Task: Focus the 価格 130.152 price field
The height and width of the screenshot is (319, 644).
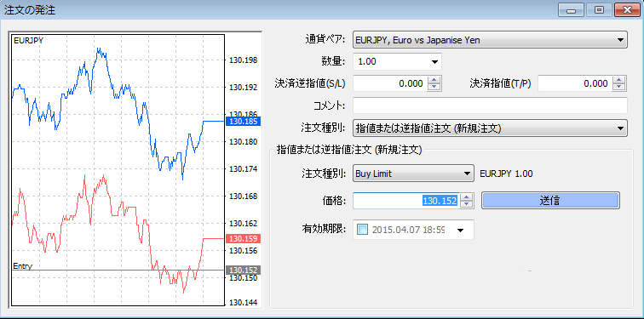Action: point(405,201)
